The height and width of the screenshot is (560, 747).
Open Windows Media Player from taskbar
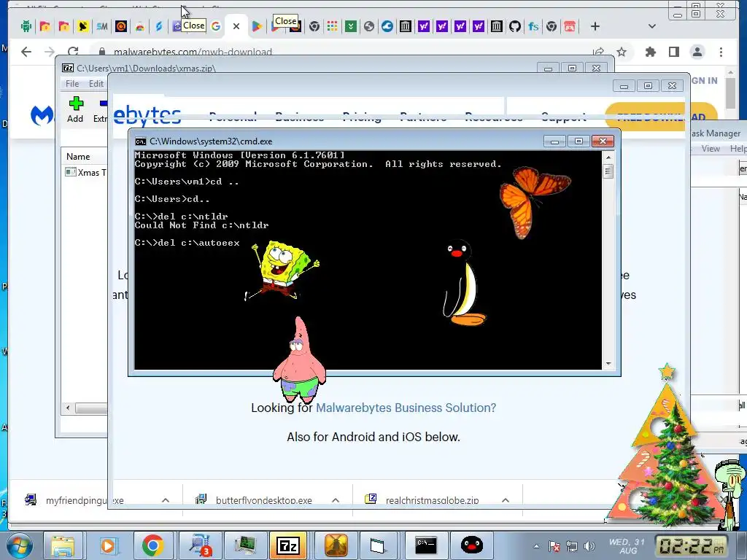coord(108,545)
